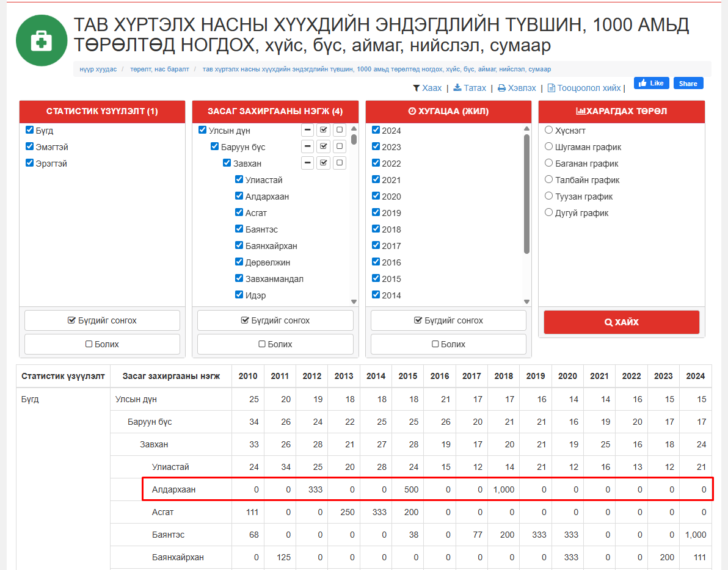
Task: Select Шугаман график radio button
Action: coord(549,146)
